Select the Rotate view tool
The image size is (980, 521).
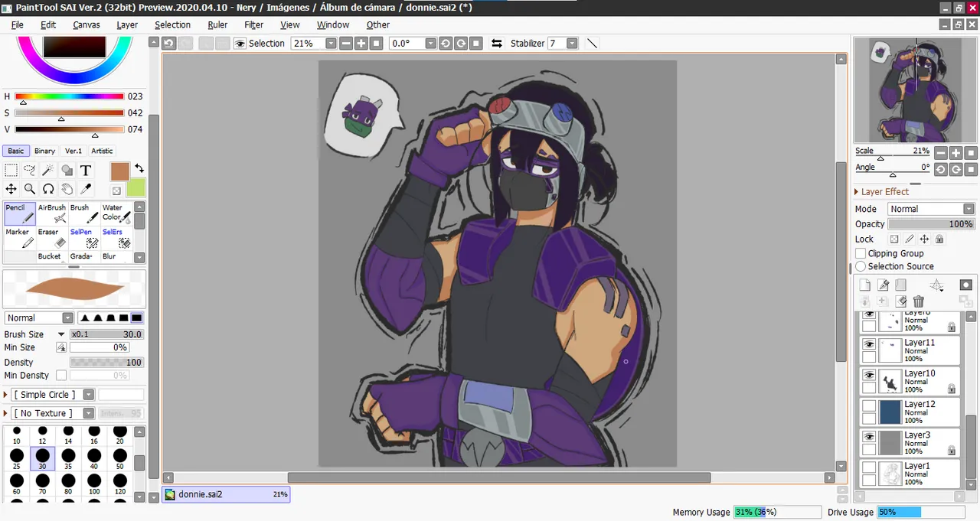[x=48, y=189]
